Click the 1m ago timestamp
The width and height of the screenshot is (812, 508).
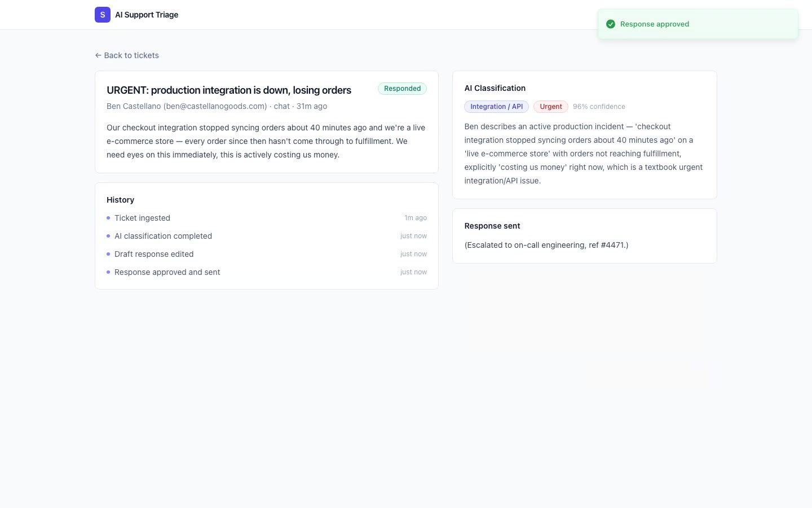click(x=416, y=218)
